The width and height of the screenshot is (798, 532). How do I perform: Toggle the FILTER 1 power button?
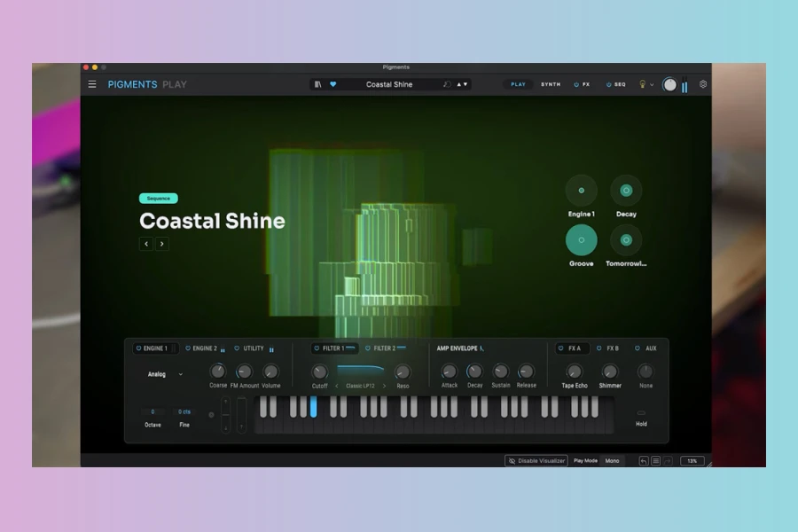317,348
